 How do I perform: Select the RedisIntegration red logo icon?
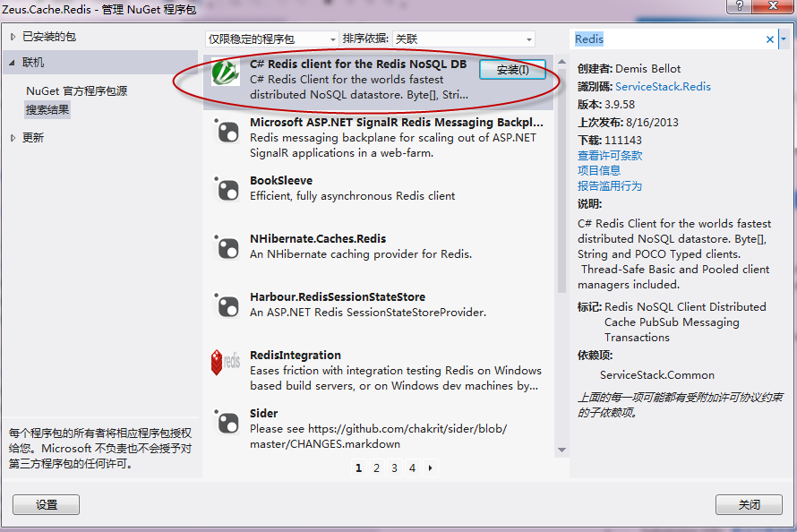[226, 363]
